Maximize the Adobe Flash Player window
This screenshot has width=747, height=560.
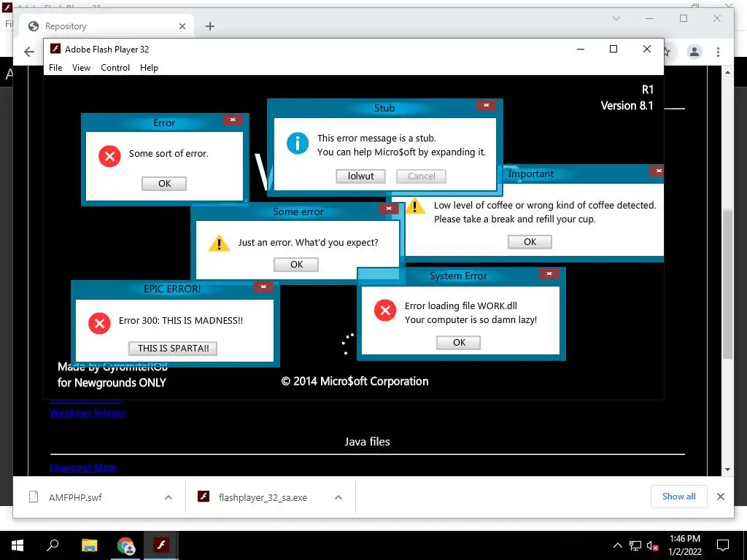pos(613,49)
